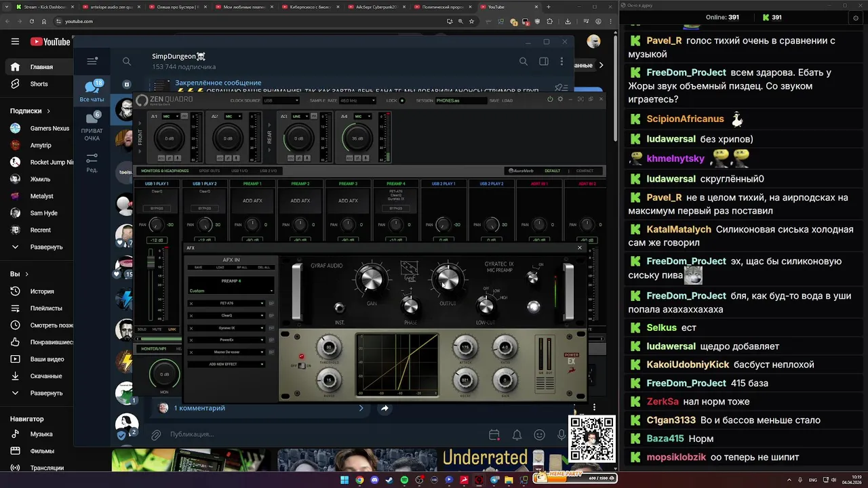Viewport: 868px width, 488px height.
Task: Open the Sample Rate 48.0 kHz dropdown
Action: pyautogui.click(x=357, y=100)
